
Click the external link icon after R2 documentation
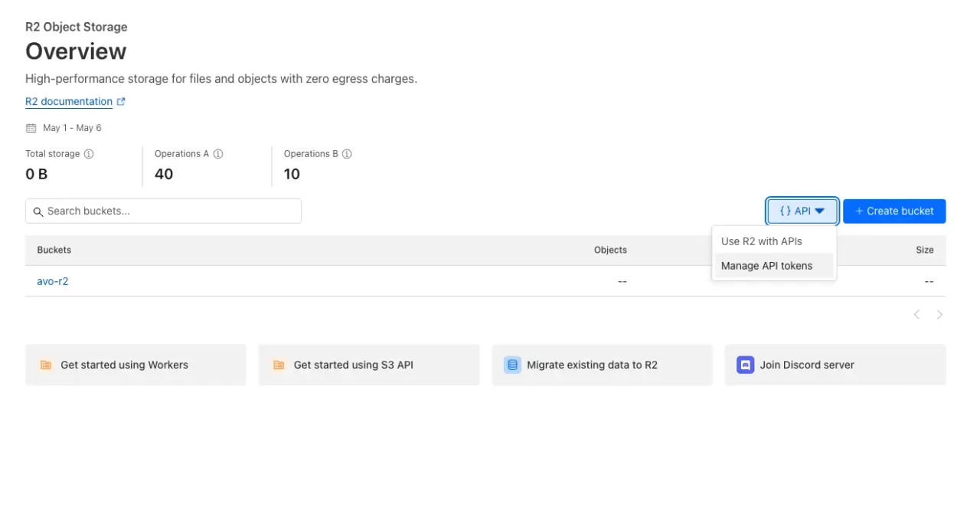tap(121, 102)
